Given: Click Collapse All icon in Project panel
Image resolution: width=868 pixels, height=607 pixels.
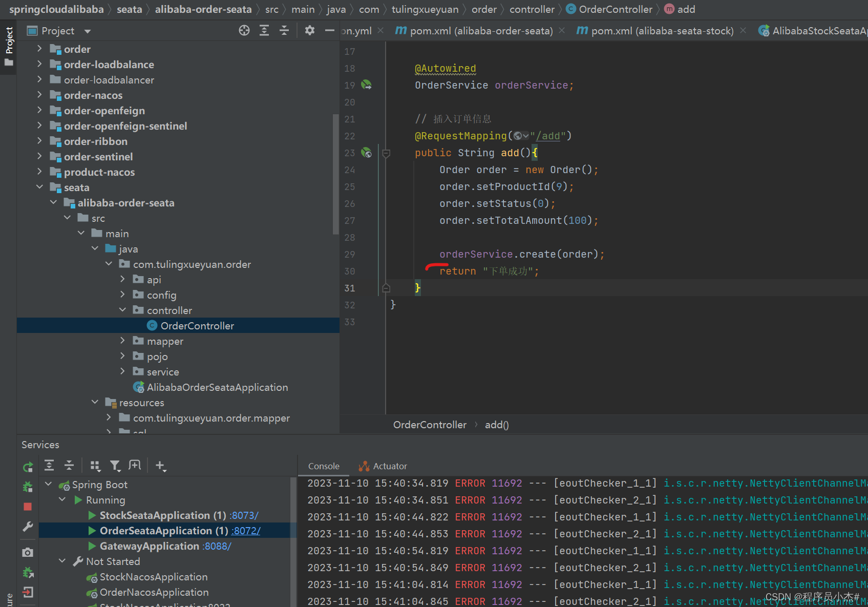Looking at the screenshot, I should [x=284, y=31].
